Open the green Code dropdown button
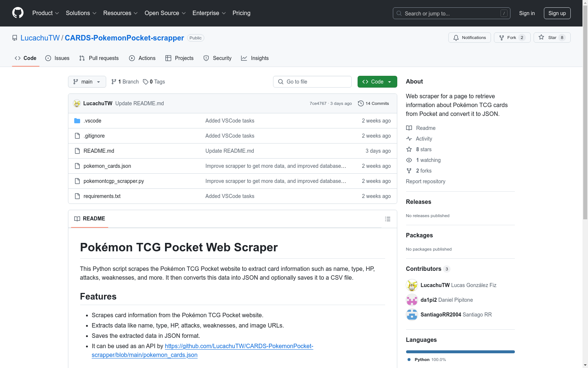Image resolution: width=588 pixels, height=368 pixels. tap(377, 82)
